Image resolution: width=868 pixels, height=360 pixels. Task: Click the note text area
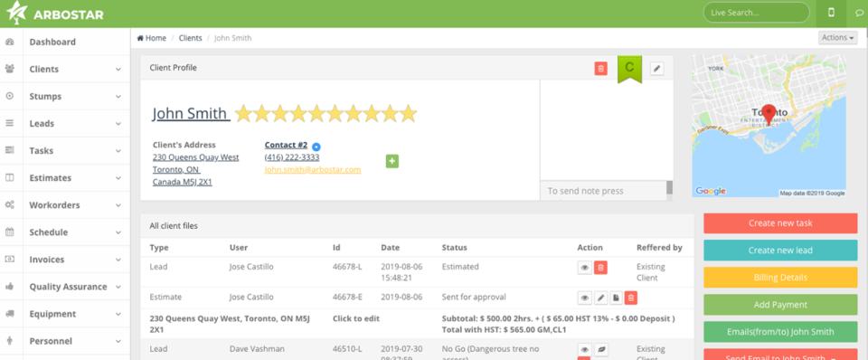click(603, 191)
